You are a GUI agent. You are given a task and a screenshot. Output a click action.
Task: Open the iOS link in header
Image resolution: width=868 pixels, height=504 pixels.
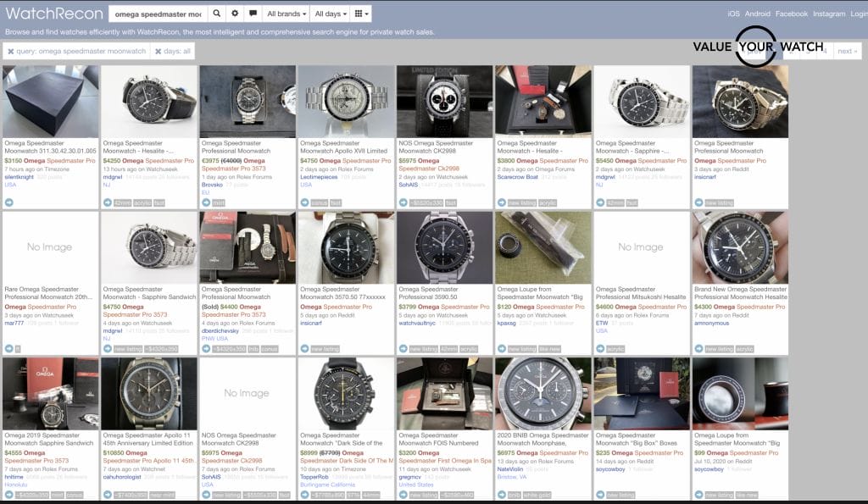[x=733, y=14]
